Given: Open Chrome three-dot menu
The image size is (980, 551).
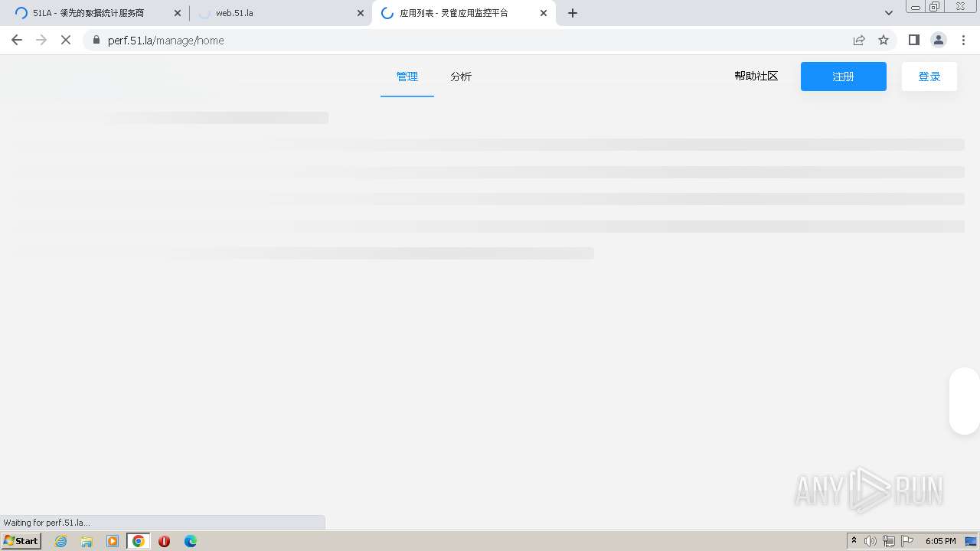Looking at the screenshot, I should (x=964, y=40).
